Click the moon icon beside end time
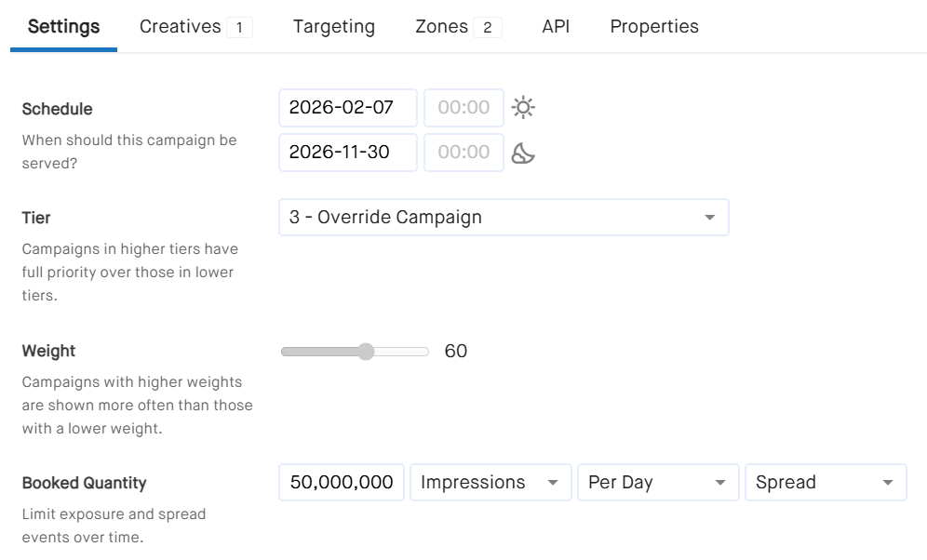927x560 pixels. click(523, 153)
